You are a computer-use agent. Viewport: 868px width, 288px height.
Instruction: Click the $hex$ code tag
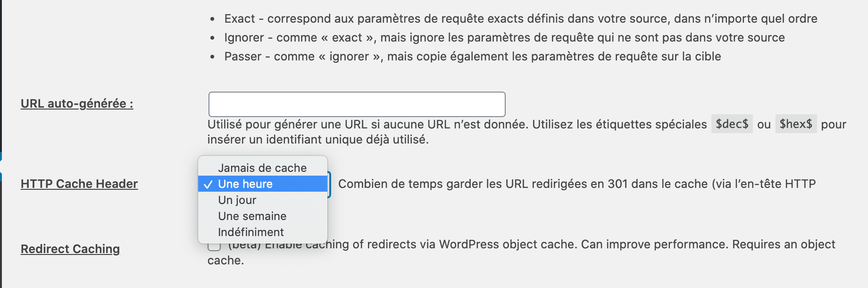pyautogui.click(x=796, y=124)
